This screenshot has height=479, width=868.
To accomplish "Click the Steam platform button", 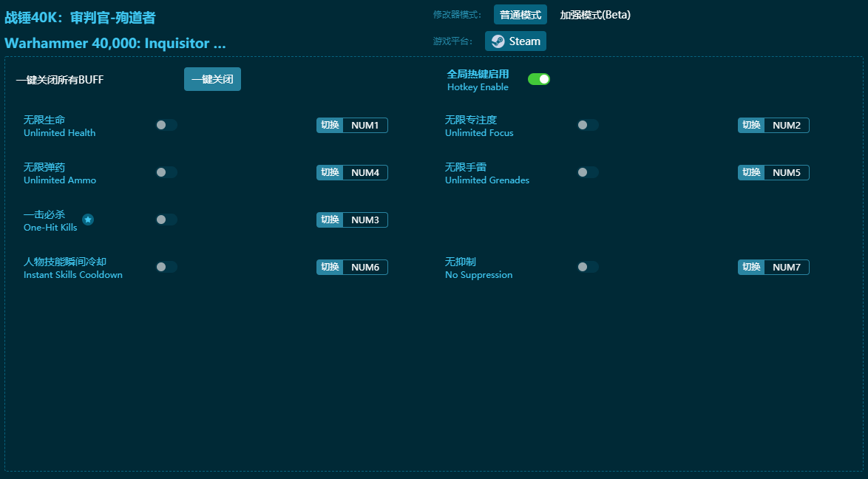I will [x=515, y=41].
